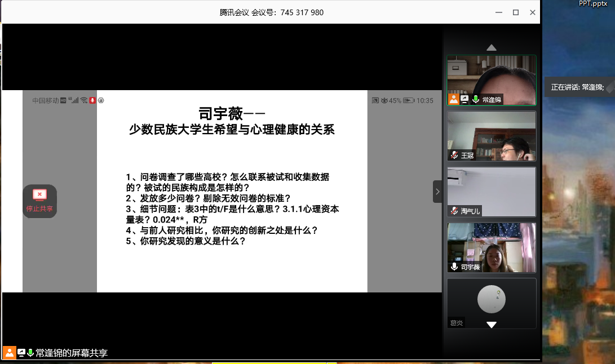The image size is (615, 364).
Task: Click orange host icon on 常逢锦's video tile
Action: pos(454,99)
